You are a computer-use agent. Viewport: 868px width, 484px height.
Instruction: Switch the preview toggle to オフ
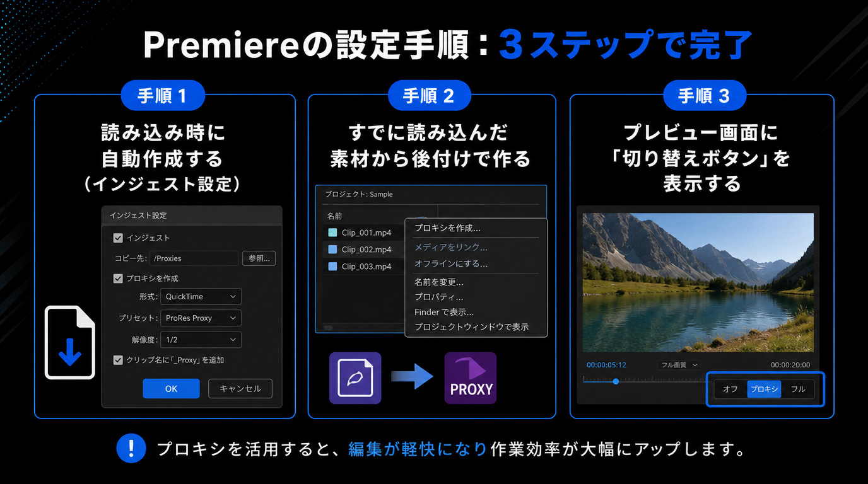click(730, 389)
